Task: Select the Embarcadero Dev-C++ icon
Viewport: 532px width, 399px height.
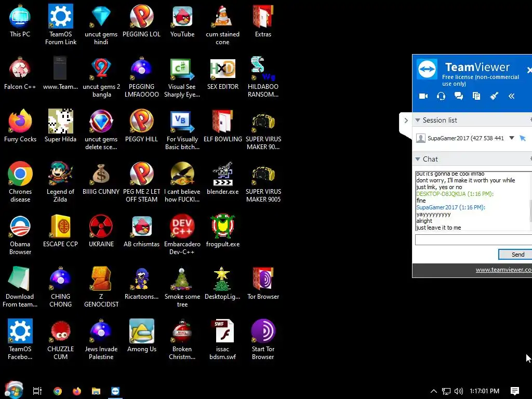Action: tap(182, 235)
